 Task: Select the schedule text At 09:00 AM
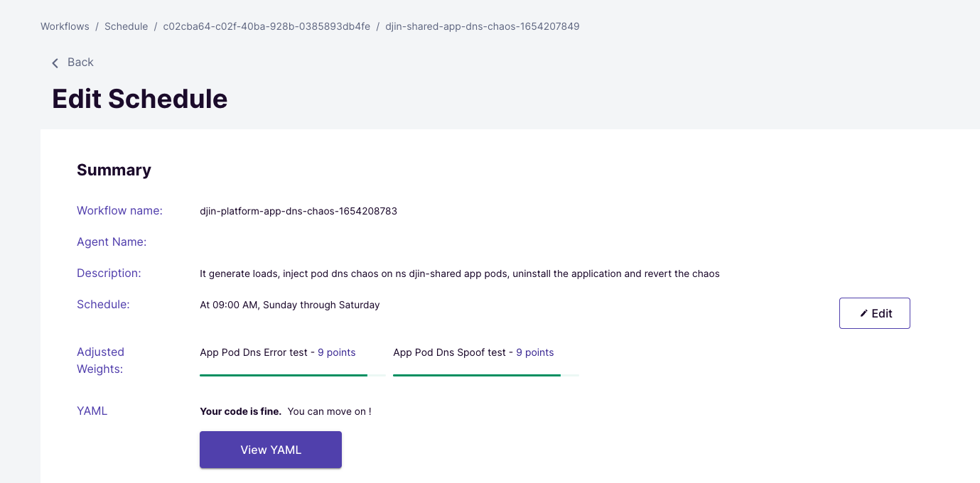(x=290, y=305)
